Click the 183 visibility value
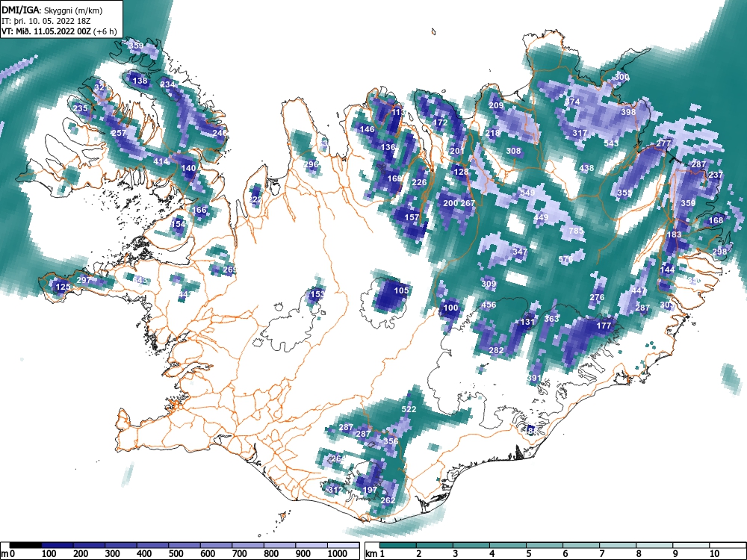 [x=674, y=234]
